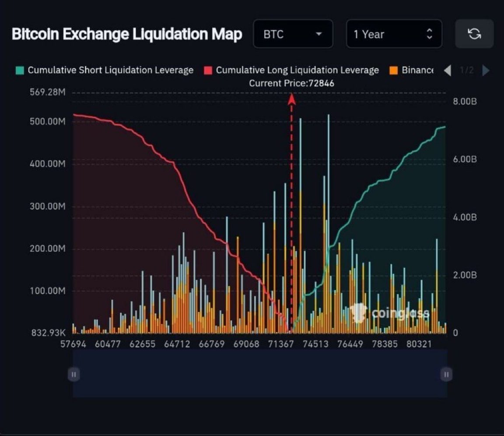The height and width of the screenshot is (436, 504).
Task: Click the orange Binance legend swatch
Action: point(393,70)
